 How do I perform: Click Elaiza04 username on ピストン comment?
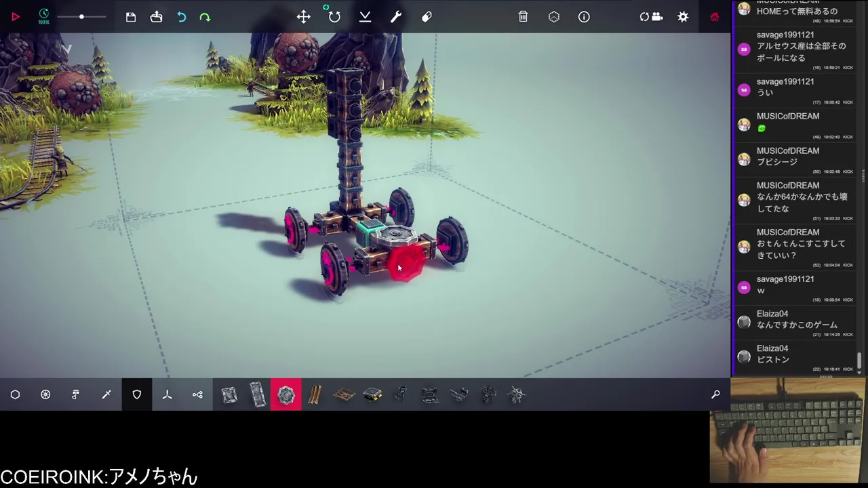[772, 348]
